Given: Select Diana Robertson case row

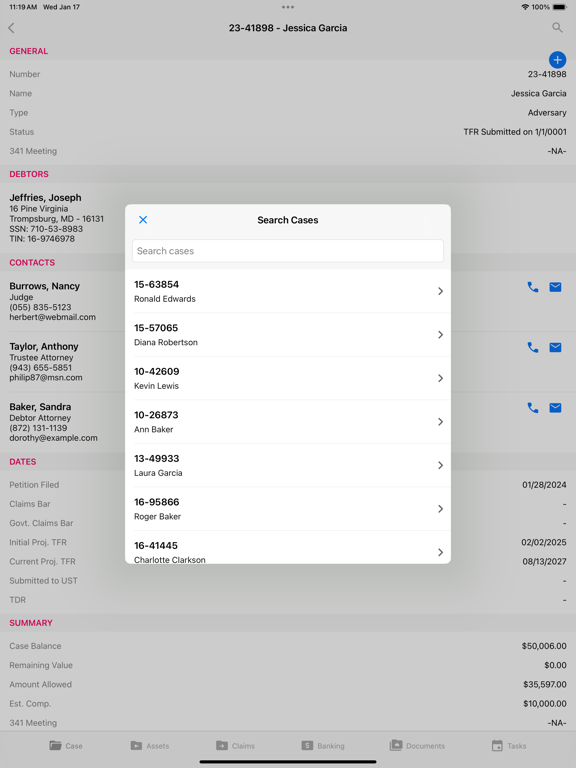Looking at the screenshot, I should [x=288, y=335].
